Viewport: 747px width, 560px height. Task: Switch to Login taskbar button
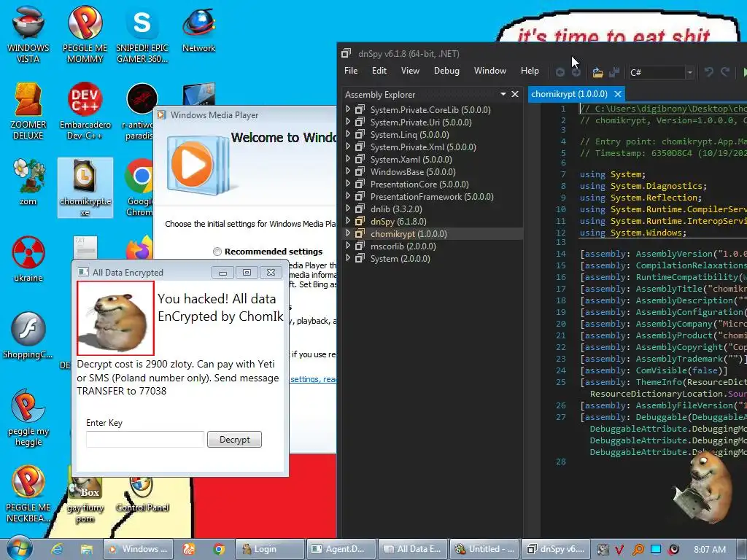(270, 549)
